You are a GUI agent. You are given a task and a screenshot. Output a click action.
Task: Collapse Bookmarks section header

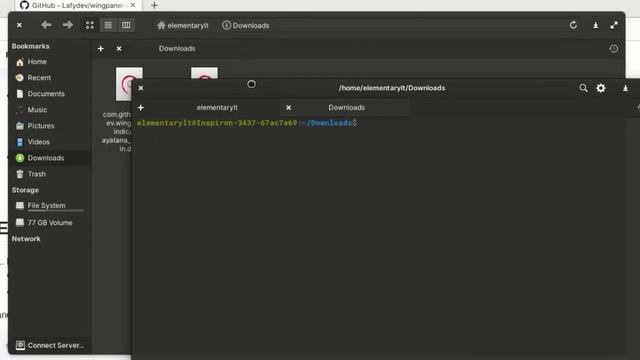(x=31, y=46)
